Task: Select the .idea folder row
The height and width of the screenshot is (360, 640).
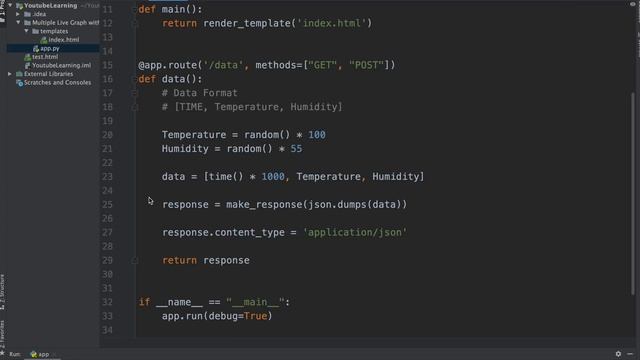Action: (x=39, y=14)
